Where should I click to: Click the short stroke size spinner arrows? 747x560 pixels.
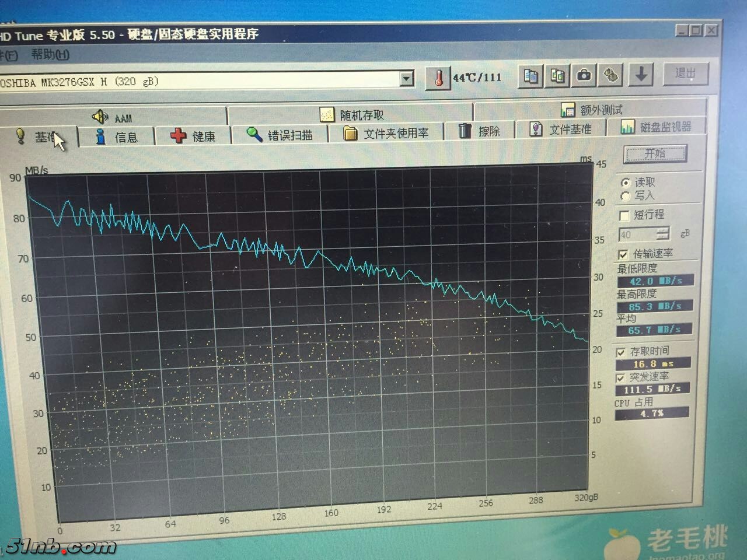pos(662,234)
